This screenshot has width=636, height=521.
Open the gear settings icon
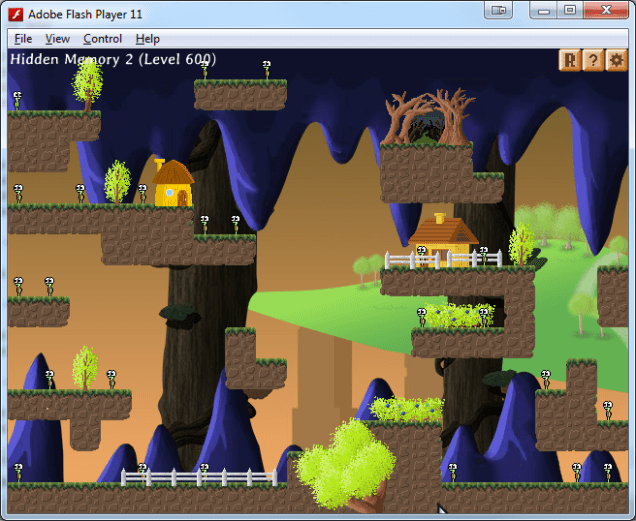(x=617, y=61)
